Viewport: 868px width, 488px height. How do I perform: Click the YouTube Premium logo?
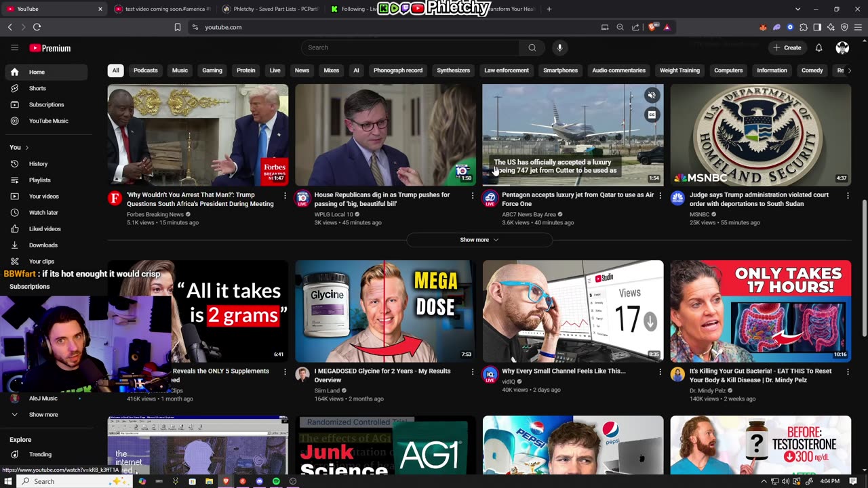coord(50,48)
